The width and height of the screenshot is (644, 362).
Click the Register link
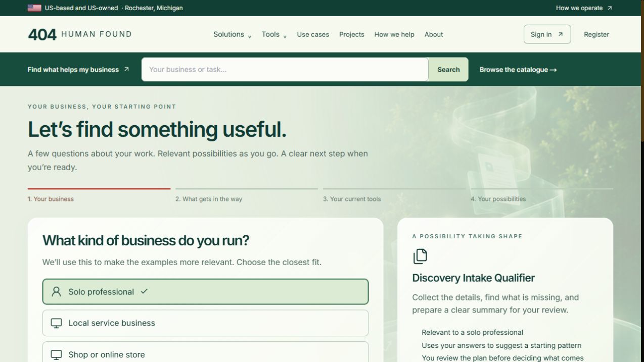(596, 34)
